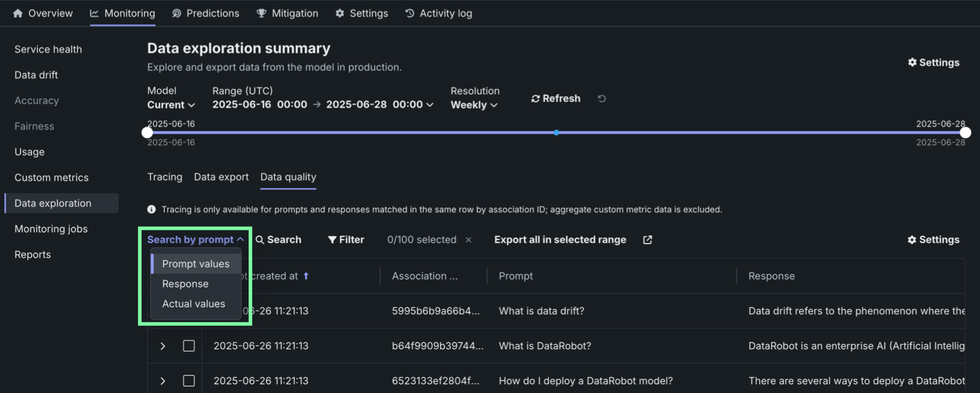The width and height of the screenshot is (980, 393).
Task: Expand the 'How do I deploy' row
Action: 163,381
